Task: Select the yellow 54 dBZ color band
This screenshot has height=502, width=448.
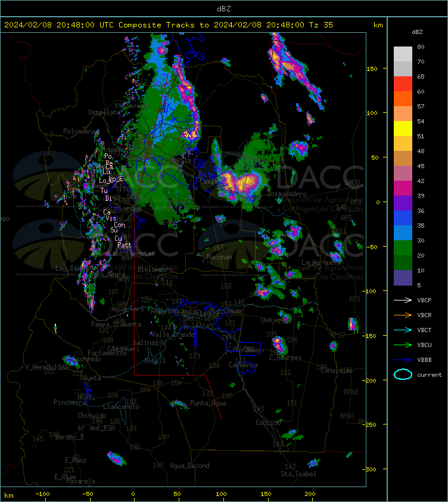Action: tap(403, 128)
